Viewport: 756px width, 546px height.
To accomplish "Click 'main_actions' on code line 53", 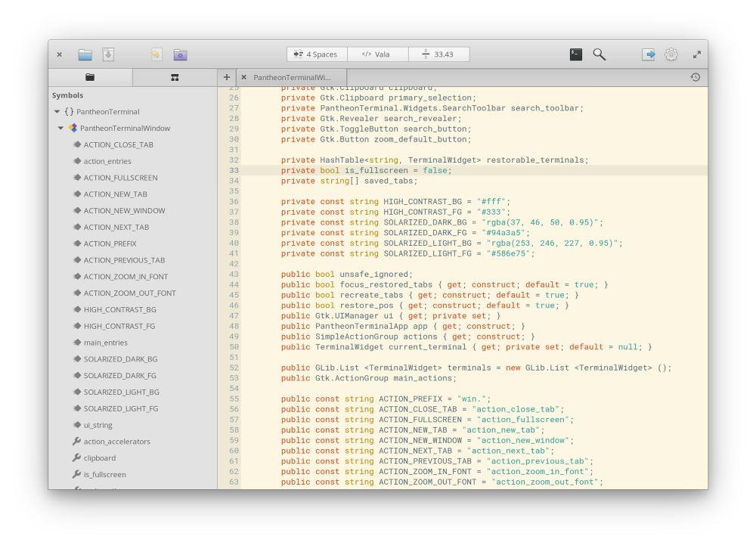I will [x=423, y=378].
